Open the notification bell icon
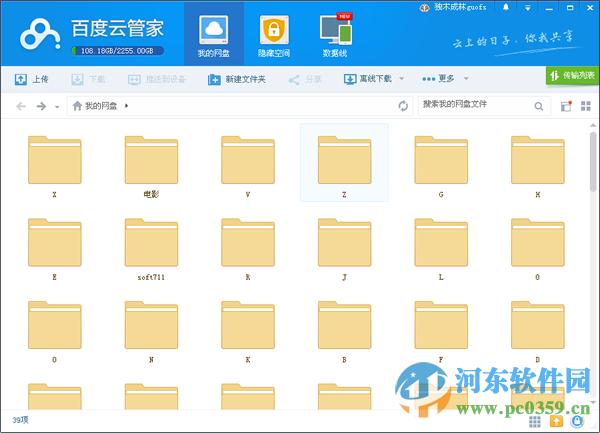The height and width of the screenshot is (433, 600). (506, 7)
